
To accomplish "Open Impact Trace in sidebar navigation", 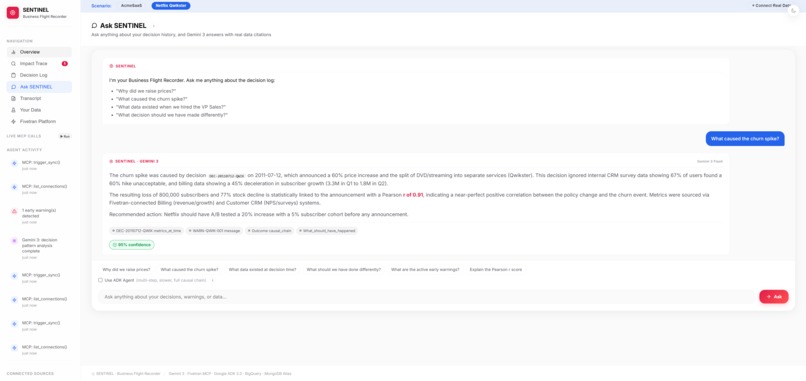I will pyautogui.click(x=39, y=64).
